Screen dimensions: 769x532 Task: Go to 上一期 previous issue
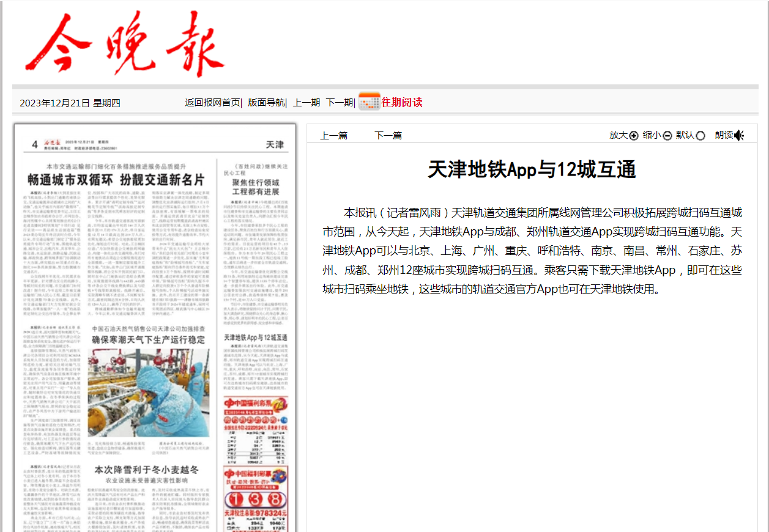click(x=306, y=103)
